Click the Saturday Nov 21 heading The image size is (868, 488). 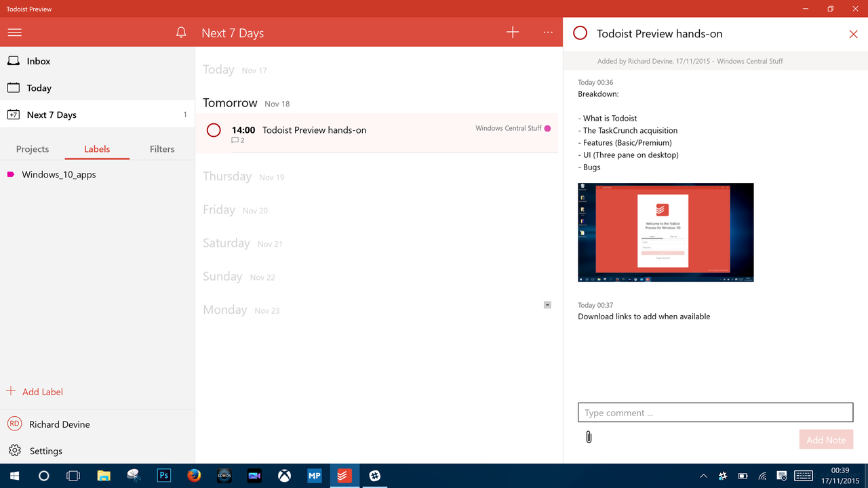point(243,243)
